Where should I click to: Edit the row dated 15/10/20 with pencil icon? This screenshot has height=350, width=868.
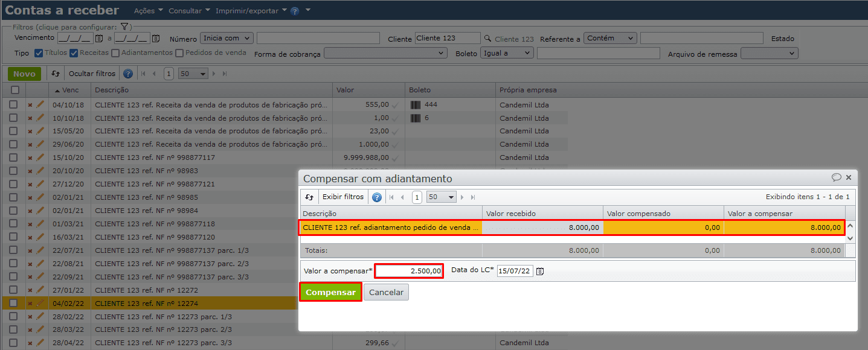click(40, 157)
